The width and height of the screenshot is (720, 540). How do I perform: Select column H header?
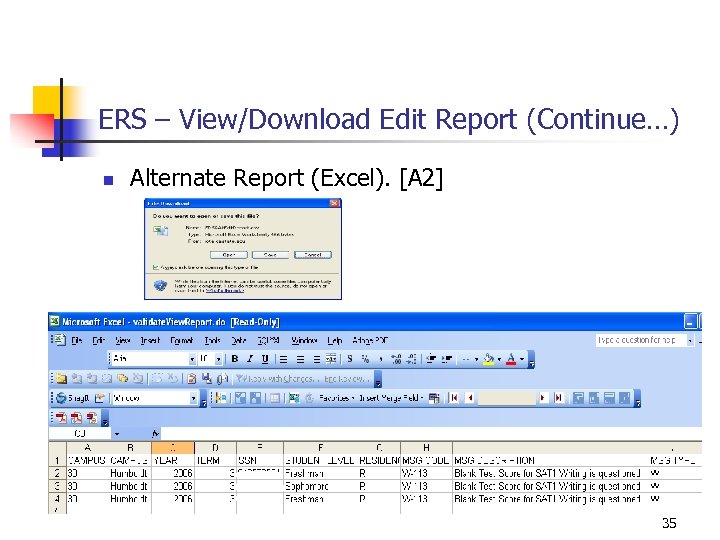point(426,448)
